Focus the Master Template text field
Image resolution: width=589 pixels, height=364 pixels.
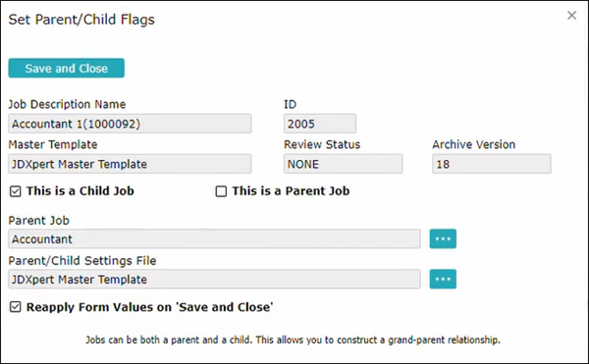(x=130, y=164)
